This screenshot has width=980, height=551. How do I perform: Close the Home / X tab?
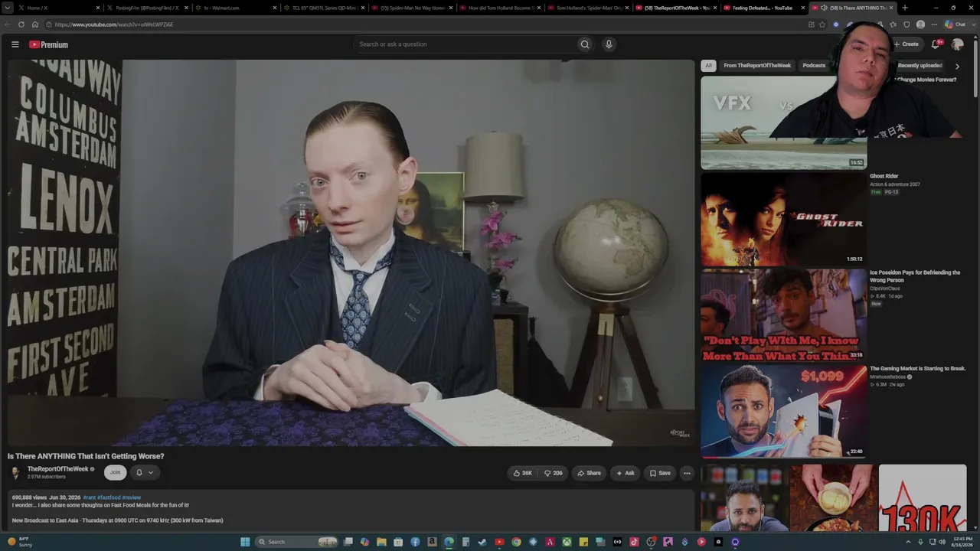tap(98, 8)
